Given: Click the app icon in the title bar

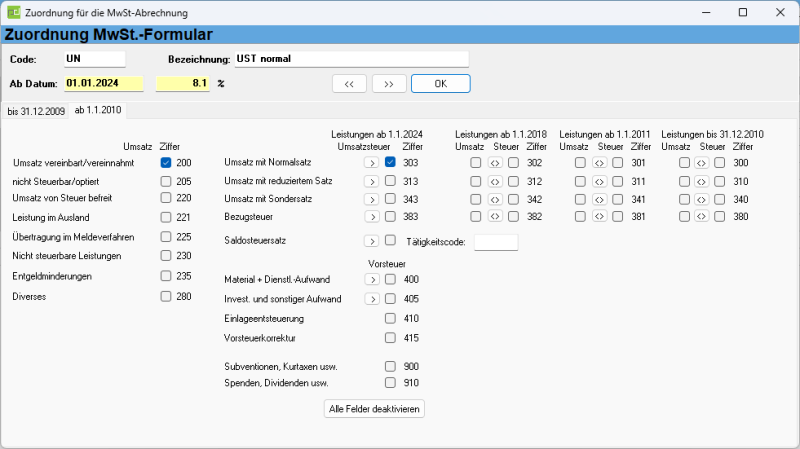Looking at the screenshot, I should 13,12.
